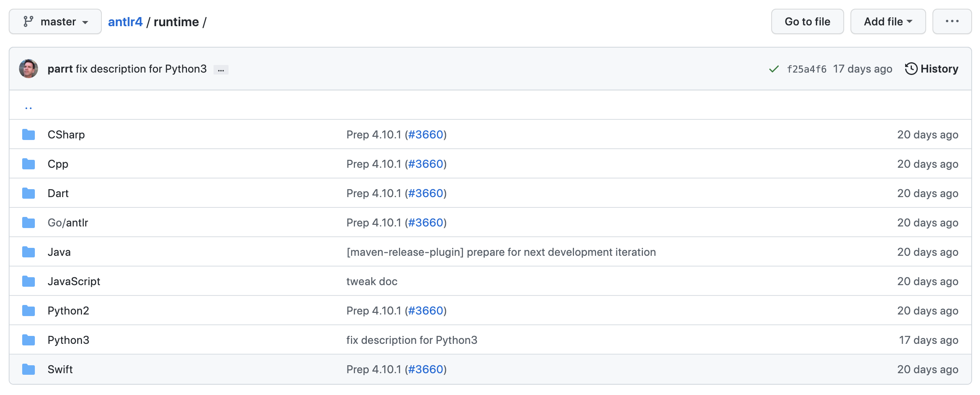980x395 pixels.
Task: Open the three-dot more options menu
Action: pos(952,21)
